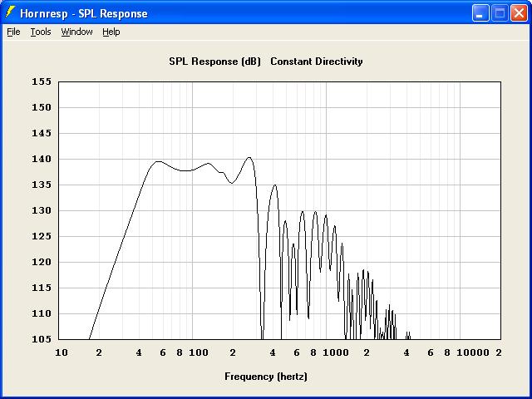Click the 100 Hz frequency axis label
This screenshot has width=532, height=399.
click(199, 352)
